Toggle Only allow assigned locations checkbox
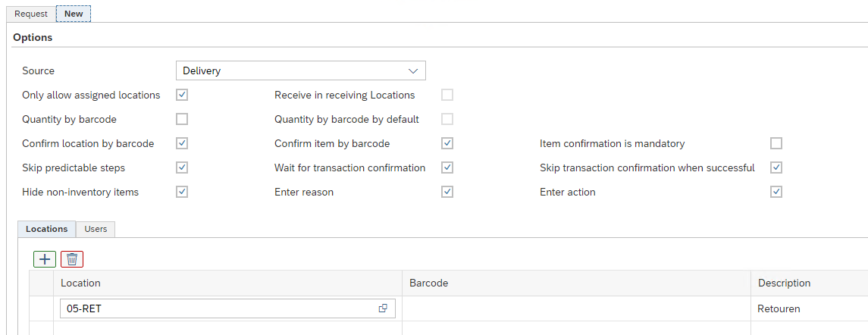868x335 pixels. [182, 95]
